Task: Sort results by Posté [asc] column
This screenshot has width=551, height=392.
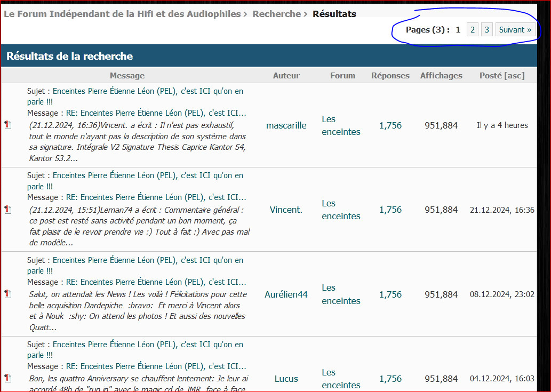Action: (x=502, y=76)
